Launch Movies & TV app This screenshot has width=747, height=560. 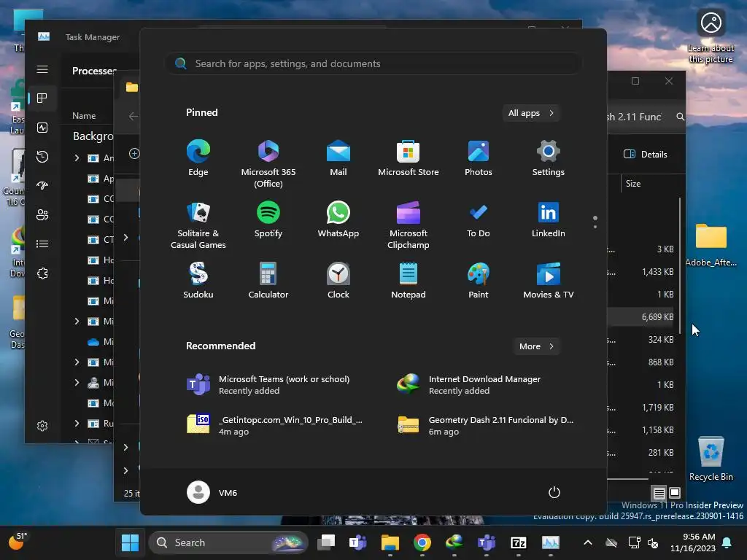[x=549, y=281]
